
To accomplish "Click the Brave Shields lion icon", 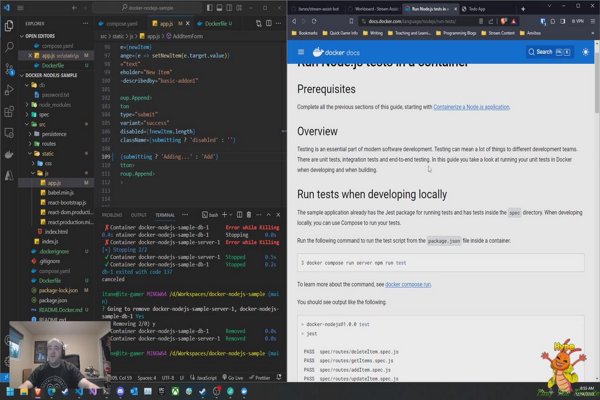I will (504, 21).
